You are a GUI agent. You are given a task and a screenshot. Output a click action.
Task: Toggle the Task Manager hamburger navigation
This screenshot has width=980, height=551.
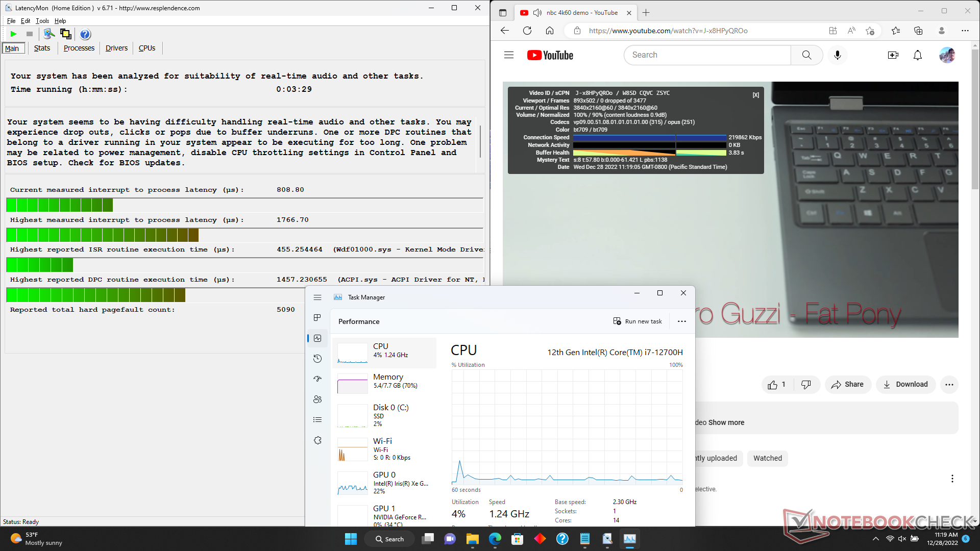coord(317,297)
